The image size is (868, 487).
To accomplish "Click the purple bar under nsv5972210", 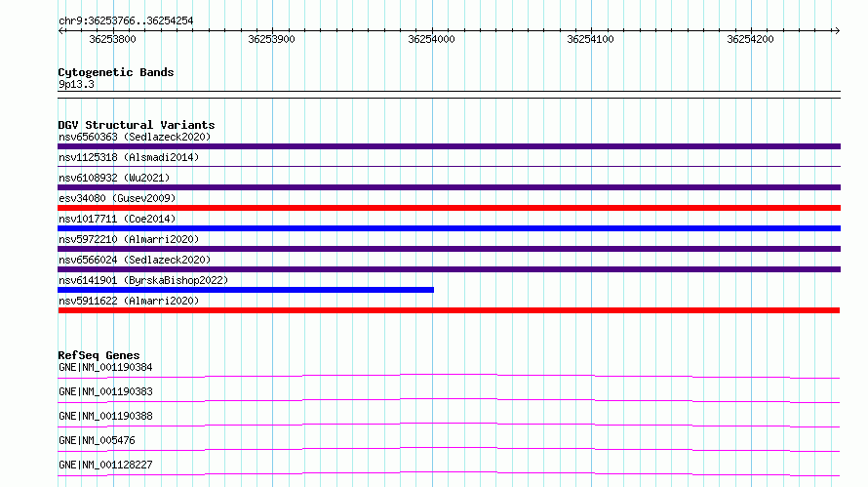I will click(449, 249).
